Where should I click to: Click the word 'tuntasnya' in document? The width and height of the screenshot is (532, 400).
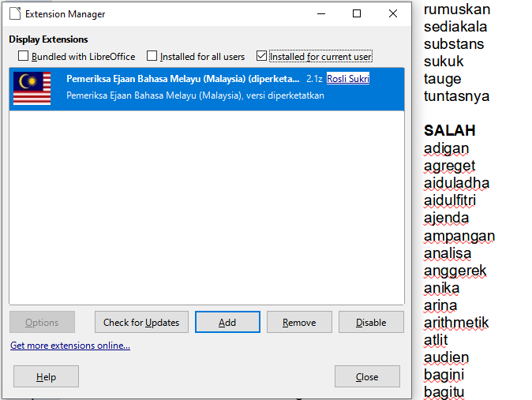pyautogui.click(x=456, y=96)
